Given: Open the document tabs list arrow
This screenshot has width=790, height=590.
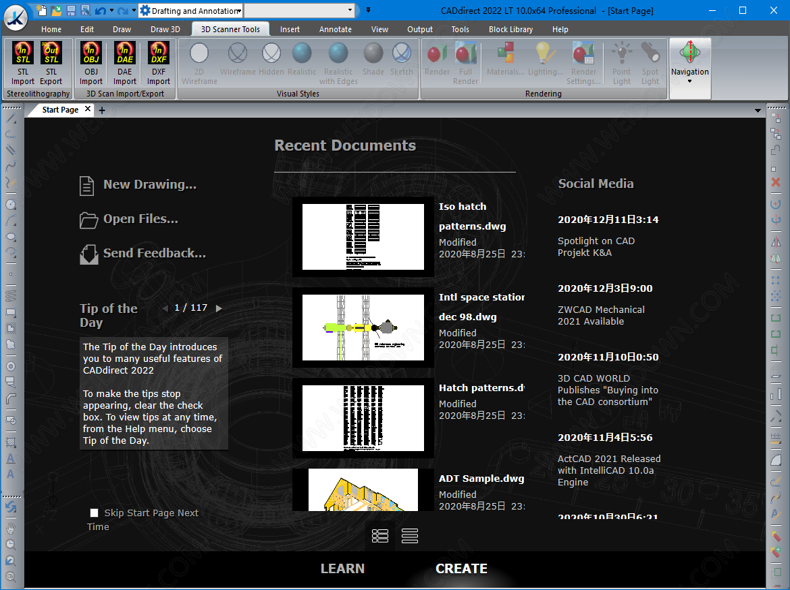Looking at the screenshot, I should point(757,110).
